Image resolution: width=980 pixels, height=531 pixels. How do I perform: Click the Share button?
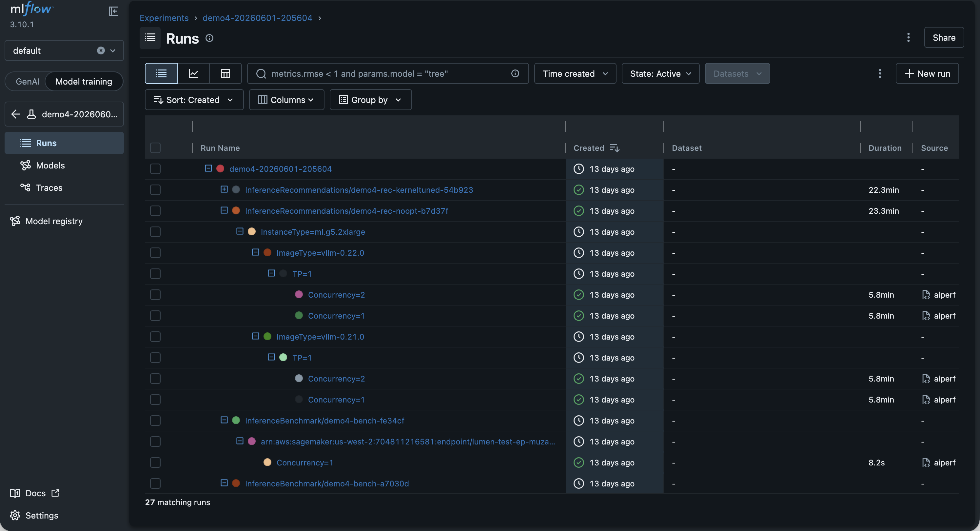(944, 37)
